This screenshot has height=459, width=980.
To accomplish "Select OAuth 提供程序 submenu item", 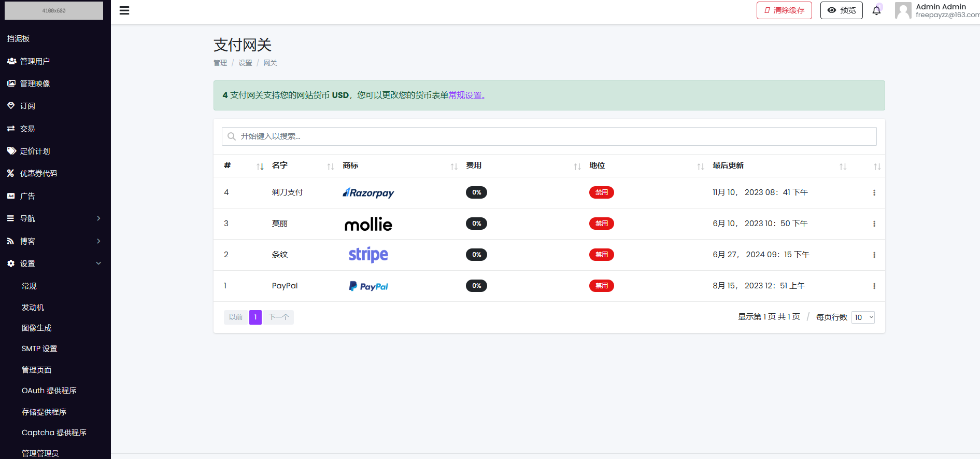I will [x=49, y=391].
